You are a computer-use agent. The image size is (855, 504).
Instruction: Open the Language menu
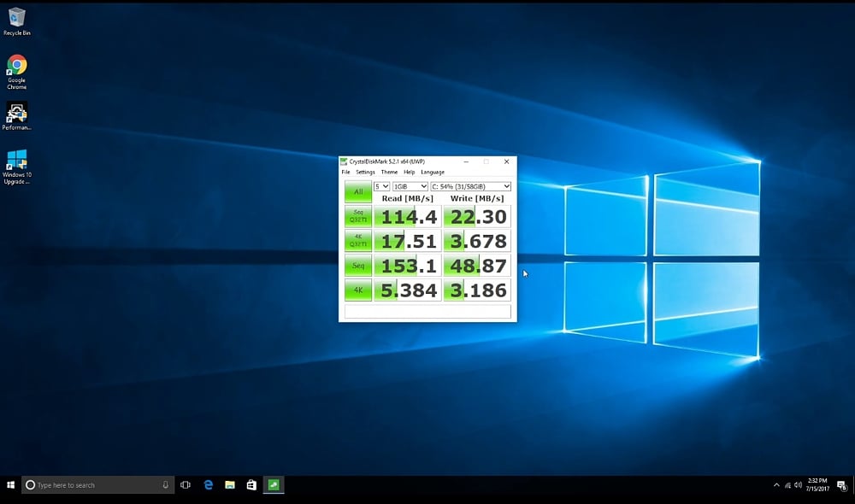click(433, 172)
